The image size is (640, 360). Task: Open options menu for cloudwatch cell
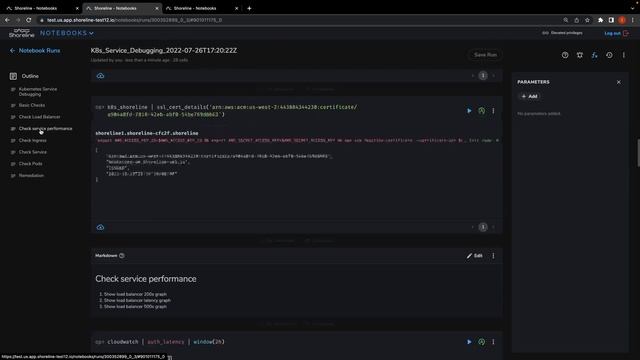pyautogui.click(x=493, y=342)
